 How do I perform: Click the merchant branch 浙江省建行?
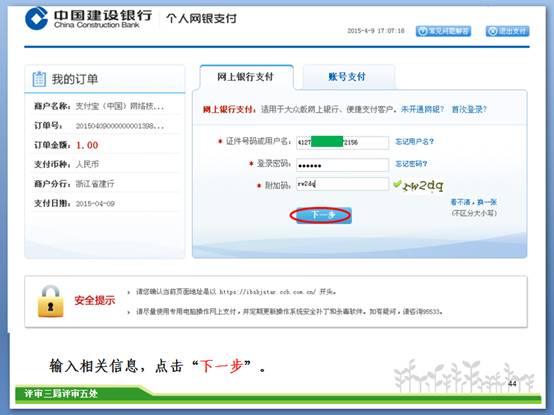pyautogui.click(x=95, y=184)
